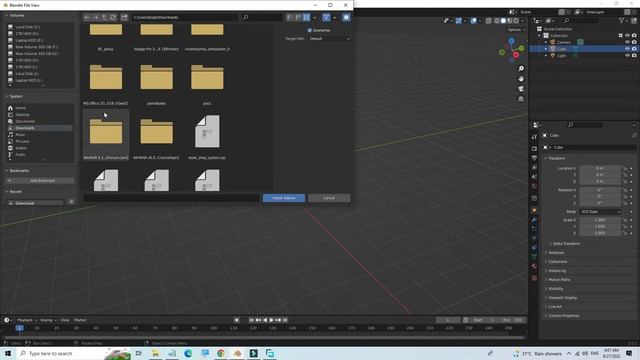Select rendered viewport shading
640x360 pixels.
point(516,20)
